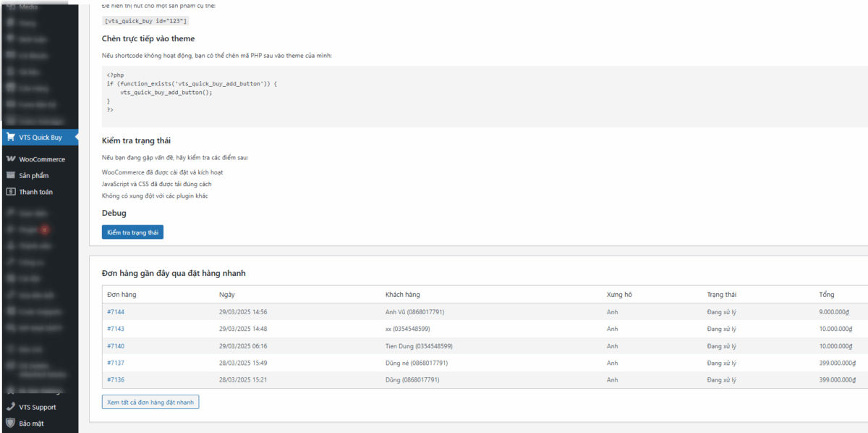Click total 10.000.000₫ of order #7140
This screenshot has width=868, height=433.
pyautogui.click(x=835, y=346)
